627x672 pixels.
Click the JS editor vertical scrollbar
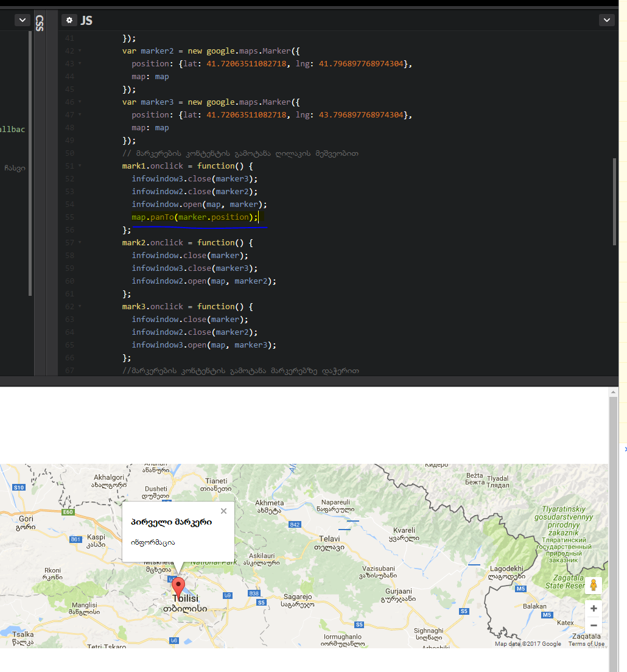615,201
